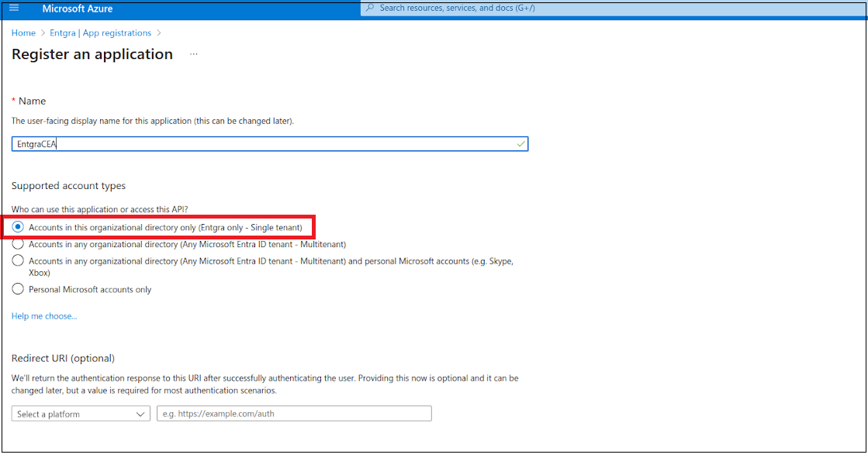Click the Redirect URI input field
This screenshot has width=868, height=458.
294,414
